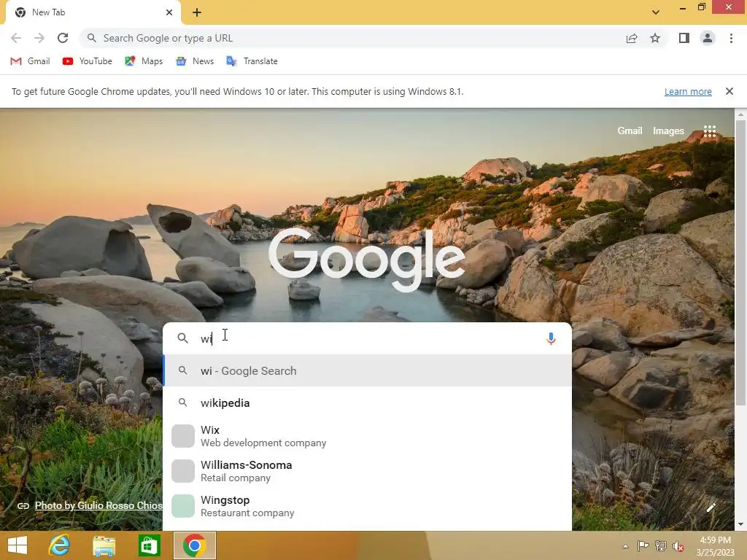The image size is (747, 560).
Task: Go forward with the forward arrow
Action: pyautogui.click(x=39, y=38)
